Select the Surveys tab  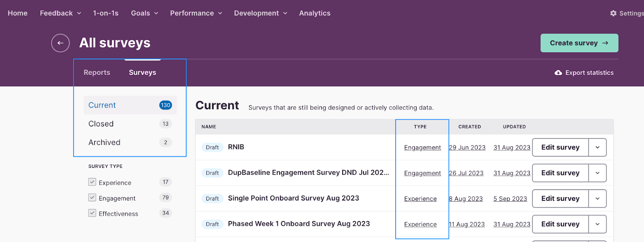[142, 72]
